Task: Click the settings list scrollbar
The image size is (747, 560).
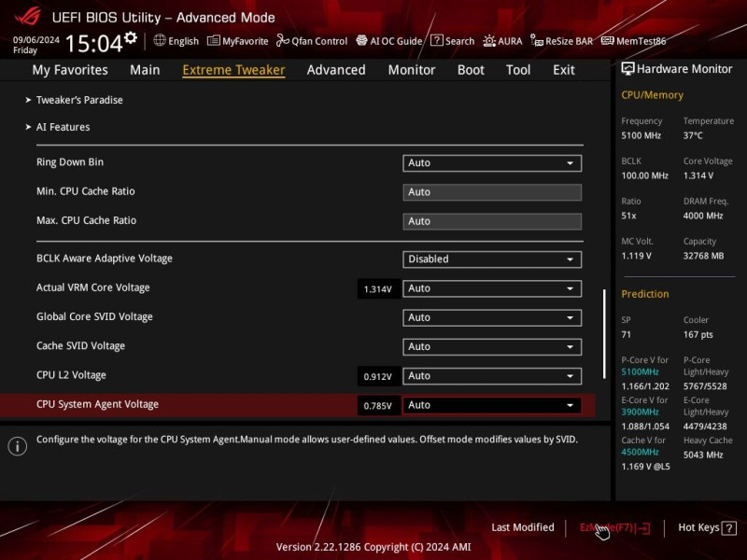Action: [x=604, y=333]
